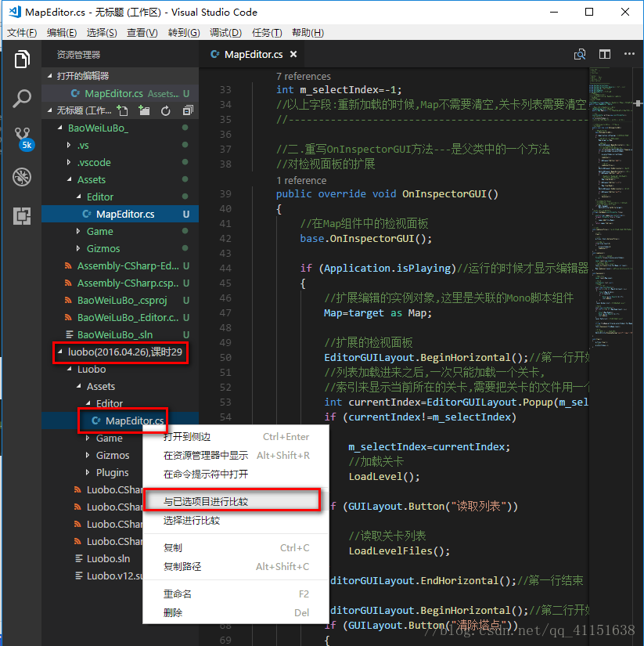Open the Explorer activity bar icon

click(22, 59)
